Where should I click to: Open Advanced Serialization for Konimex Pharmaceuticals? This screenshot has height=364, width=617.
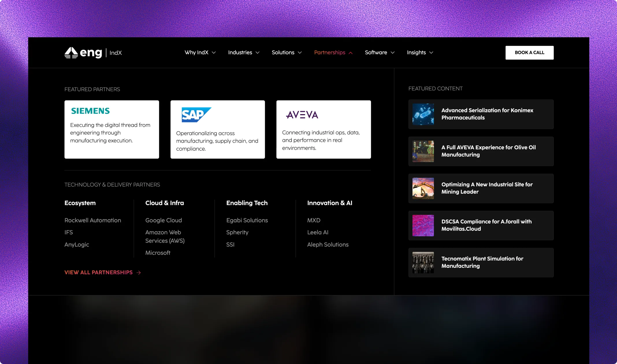click(x=480, y=114)
